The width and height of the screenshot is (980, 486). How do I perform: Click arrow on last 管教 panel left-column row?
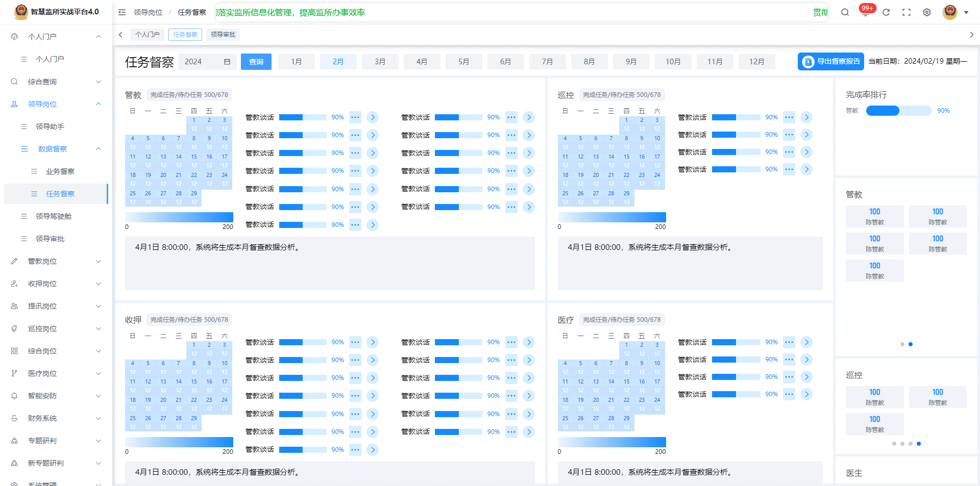click(373, 225)
